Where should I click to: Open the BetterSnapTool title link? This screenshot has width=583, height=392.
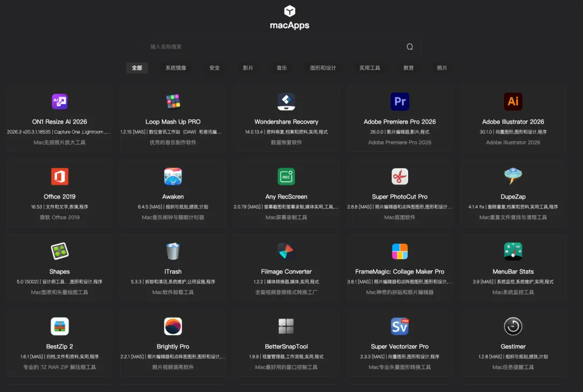coord(286,346)
